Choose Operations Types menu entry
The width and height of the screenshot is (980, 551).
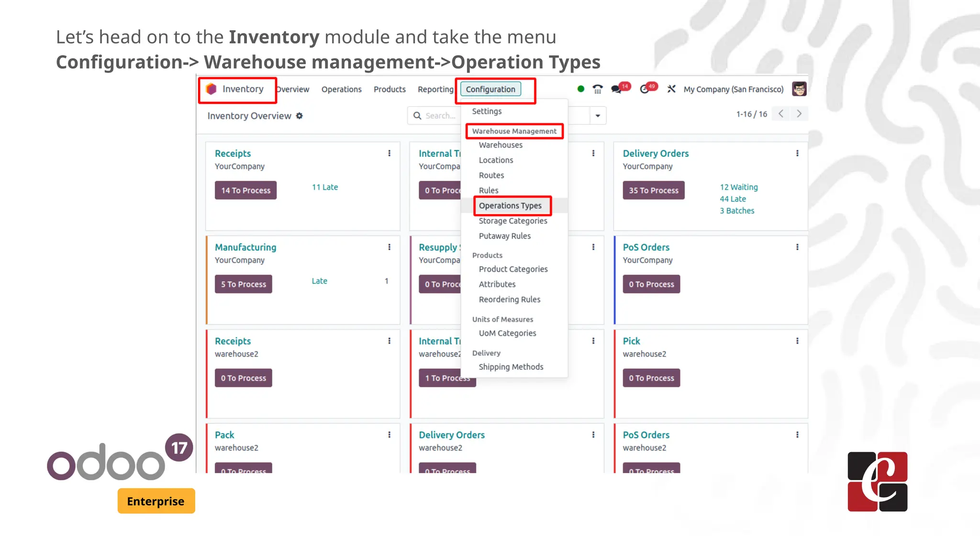pos(510,206)
